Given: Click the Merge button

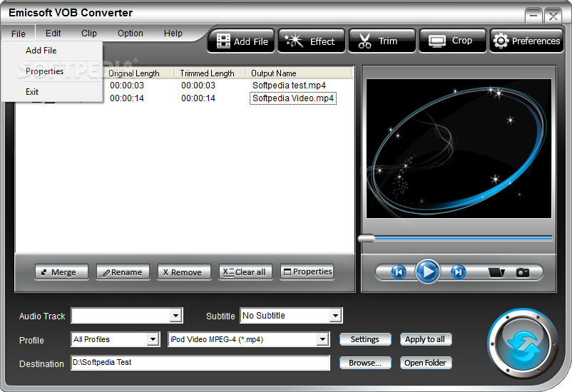Looking at the screenshot, I should [x=61, y=272].
